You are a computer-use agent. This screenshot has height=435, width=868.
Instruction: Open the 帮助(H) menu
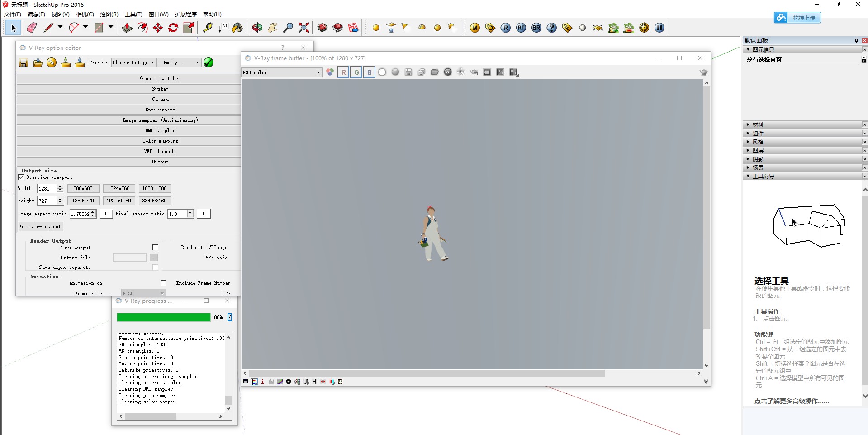pyautogui.click(x=212, y=14)
